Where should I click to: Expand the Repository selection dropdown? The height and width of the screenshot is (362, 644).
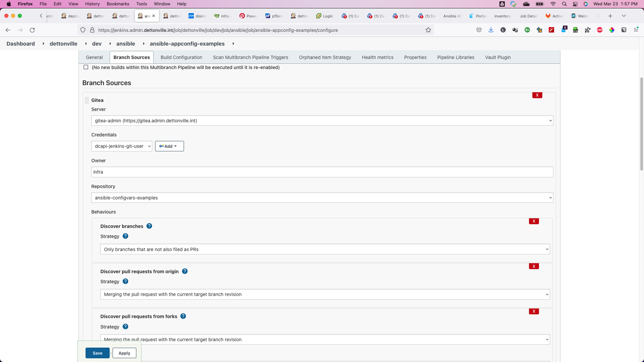[x=322, y=198]
